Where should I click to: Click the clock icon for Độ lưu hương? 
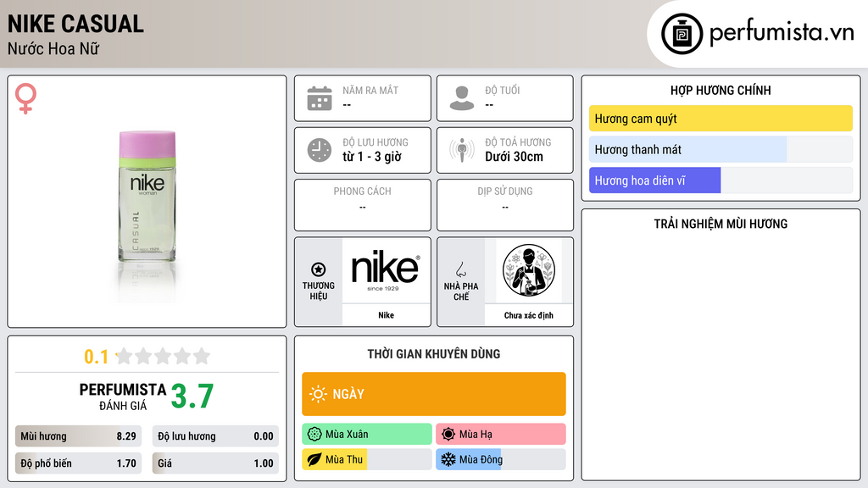(x=320, y=150)
